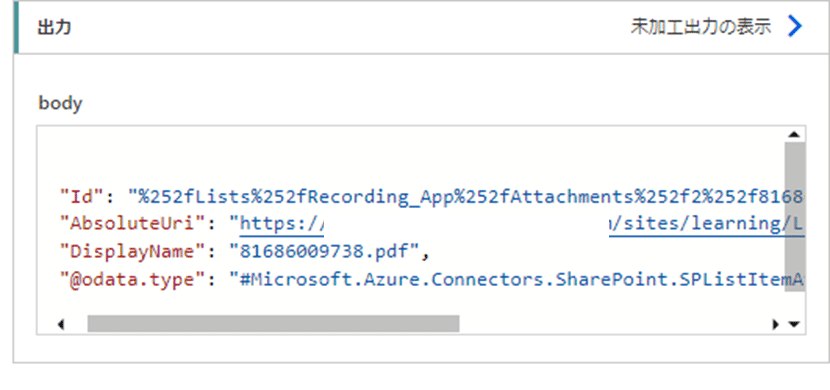Screen dimensions: 830x390
Task: Click the 81686009738.pdf value
Action: (326, 251)
